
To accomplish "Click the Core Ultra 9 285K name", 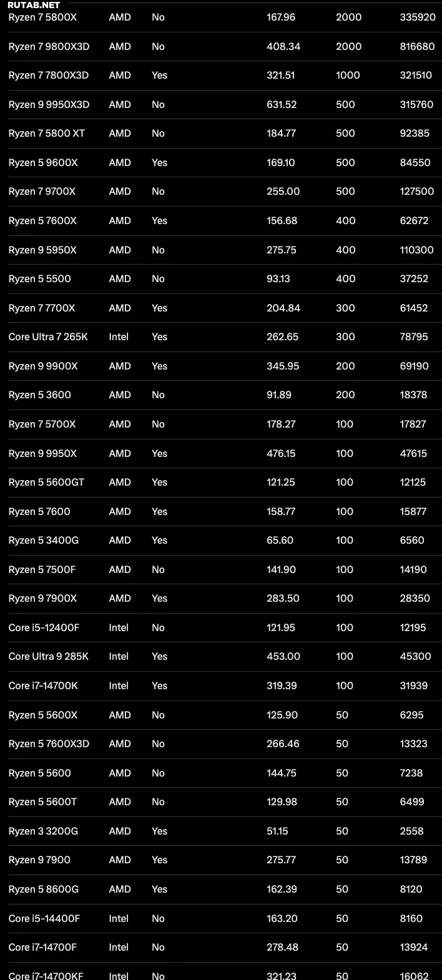I will pyautogui.click(x=49, y=657).
